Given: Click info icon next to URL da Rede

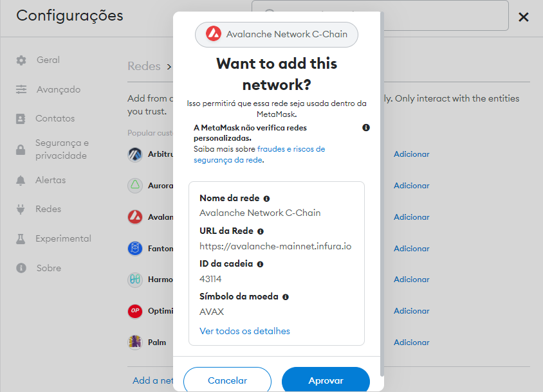Looking at the screenshot, I should pyautogui.click(x=261, y=231).
